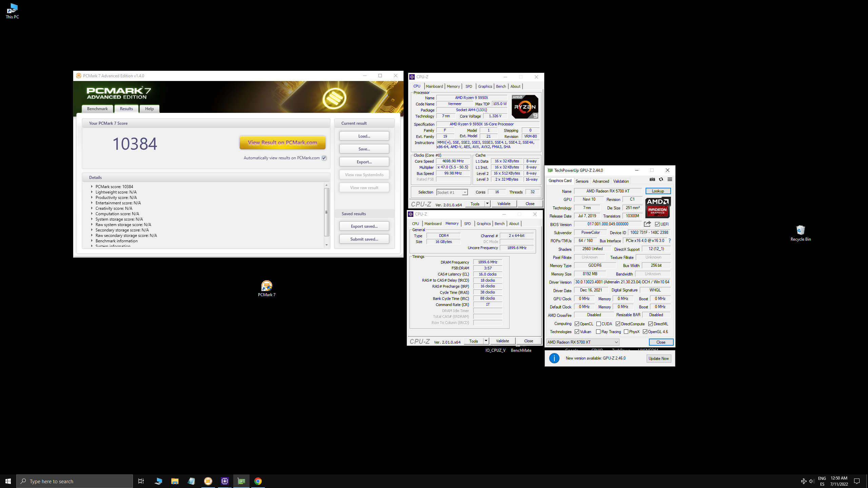868x488 pixels.
Task: Expand the PCMark score: 10384 row
Action: tap(92, 186)
